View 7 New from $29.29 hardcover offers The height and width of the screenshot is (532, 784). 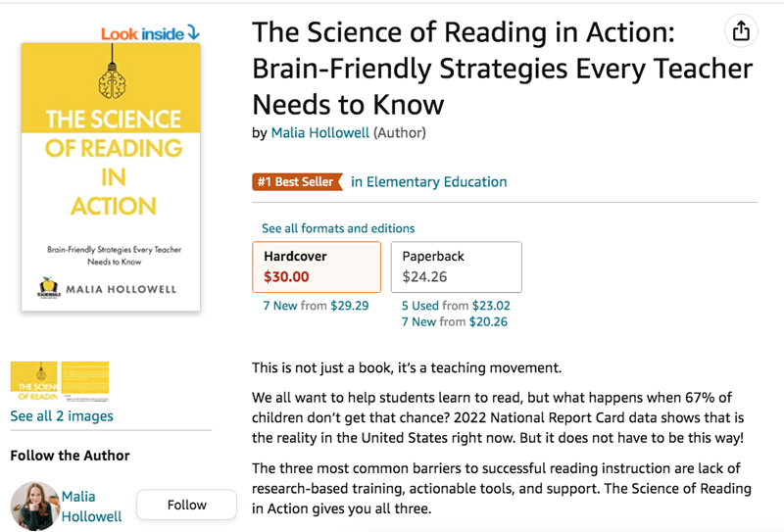coord(316,306)
